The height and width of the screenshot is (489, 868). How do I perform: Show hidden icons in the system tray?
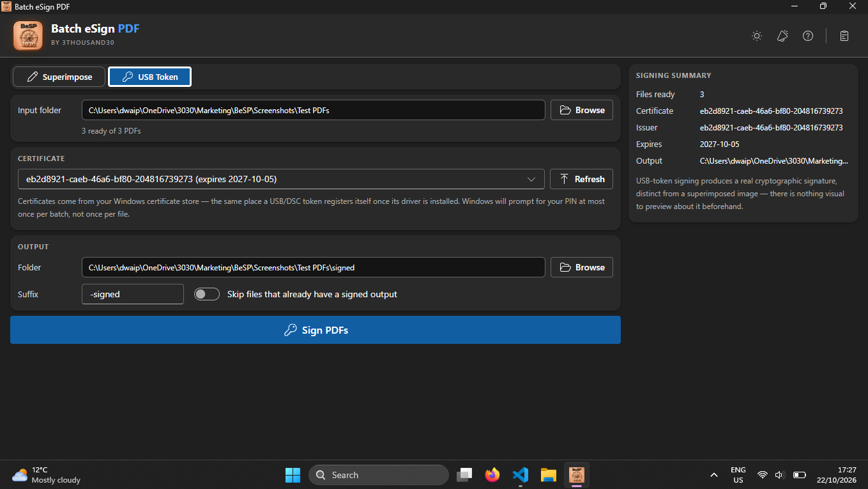(714, 475)
